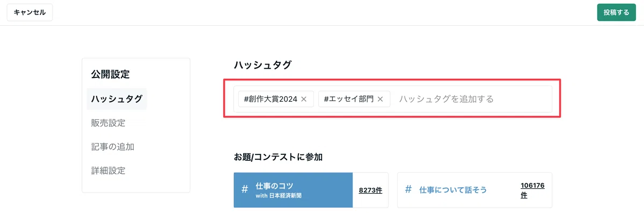This screenshot has height=213, width=644.
Task: Click the hash icon beside 仕事について話そう
Action: coord(408,189)
